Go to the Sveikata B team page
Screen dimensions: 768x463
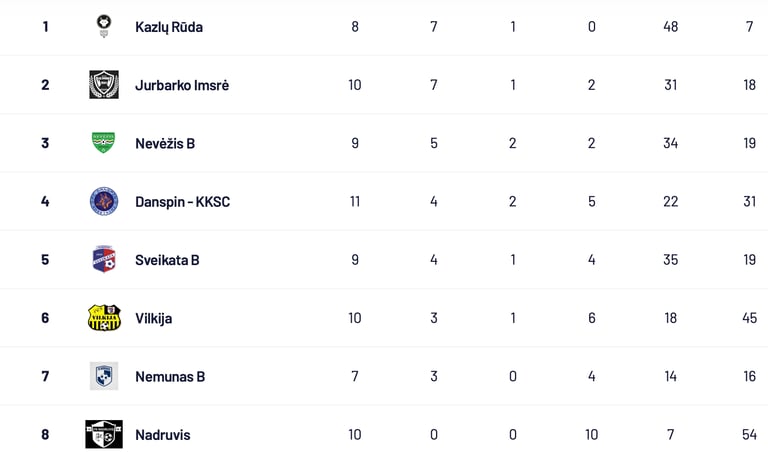click(167, 260)
